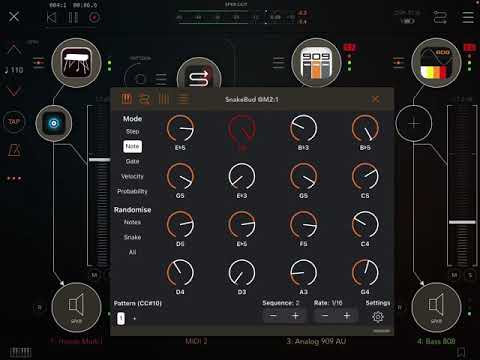This screenshot has width=480, height=360.
Task: Select Probability mode
Action: click(x=132, y=191)
